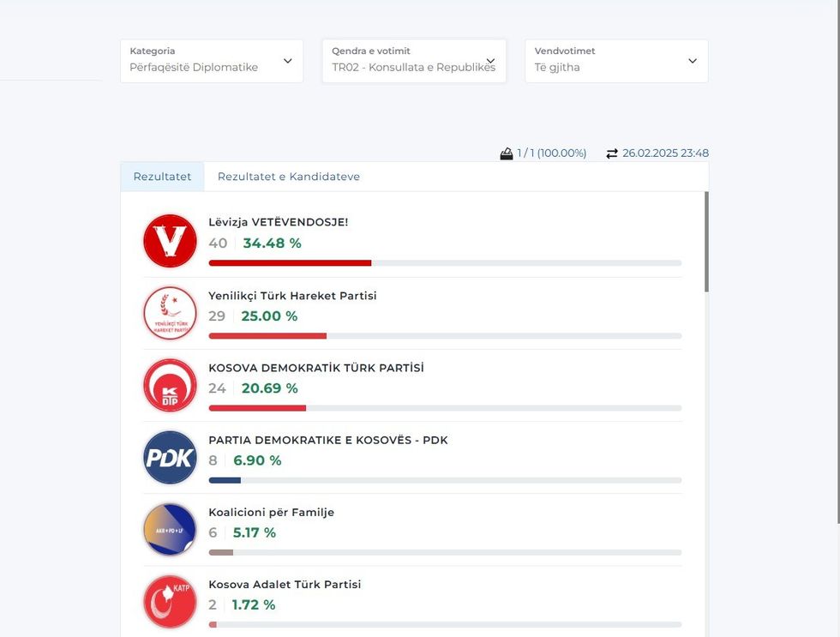Click the Lëvizja VETËVENDOSJE! party logo
This screenshot has width=840, height=637.
click(x=170, y=241)
